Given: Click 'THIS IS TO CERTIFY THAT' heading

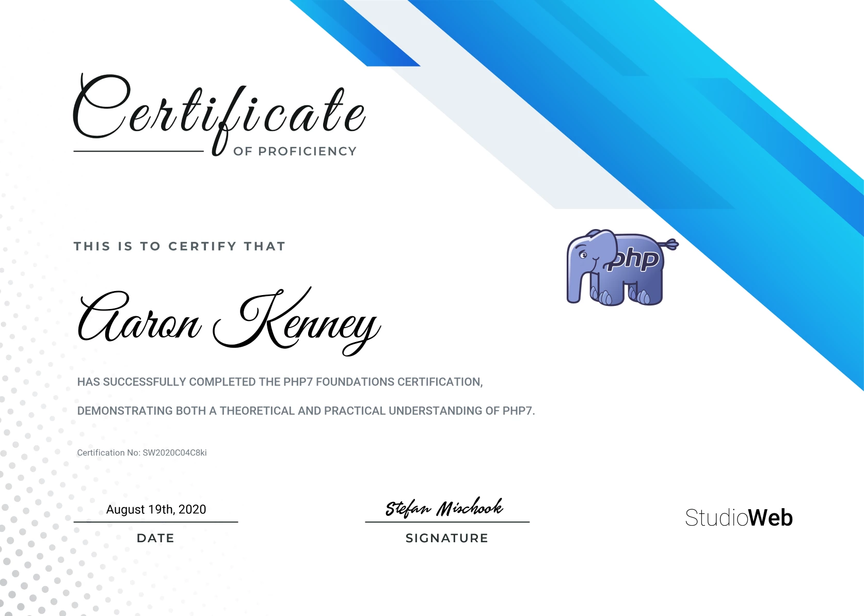Looking at the screenshot, I should tap(180, 246).
